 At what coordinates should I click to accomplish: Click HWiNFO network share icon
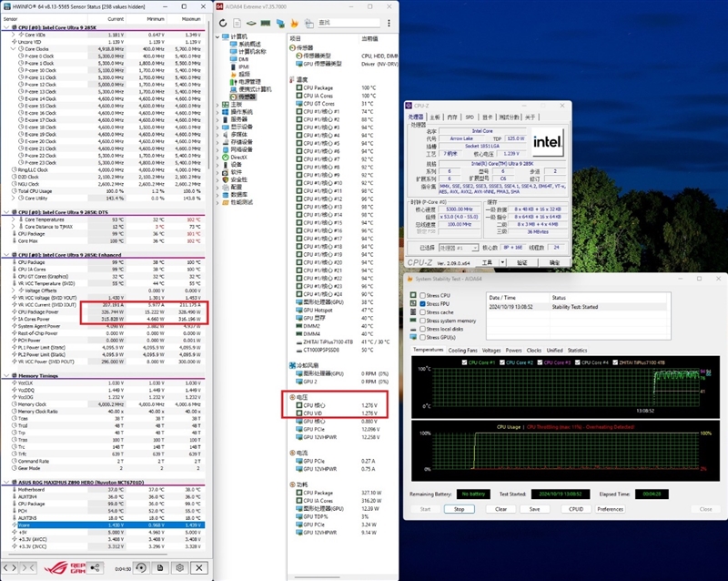[95, 567]
